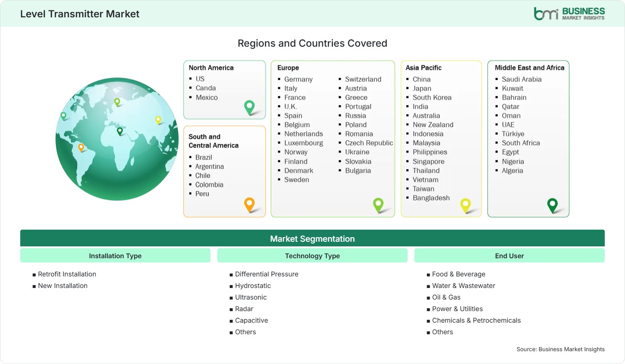The height and width of the screenshot is (364, 625).
Task: Click Power & Utilities end user
Action: click(x=458, y=309)
